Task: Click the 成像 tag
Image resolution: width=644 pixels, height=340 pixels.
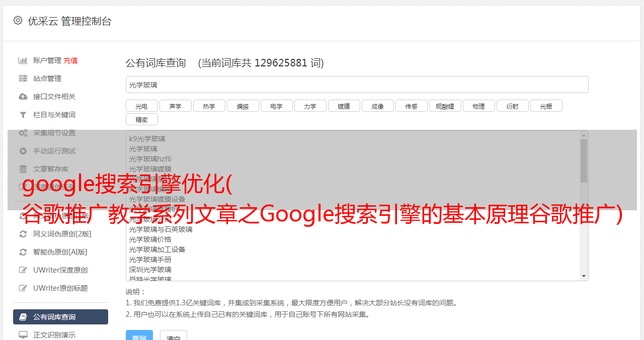Action: coord(378,106)
